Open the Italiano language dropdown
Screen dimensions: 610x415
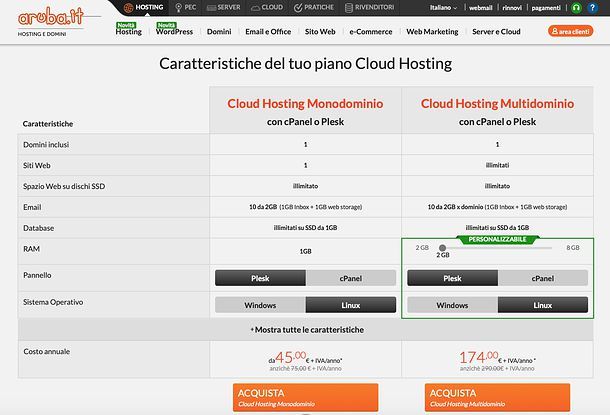pos(443,8)
